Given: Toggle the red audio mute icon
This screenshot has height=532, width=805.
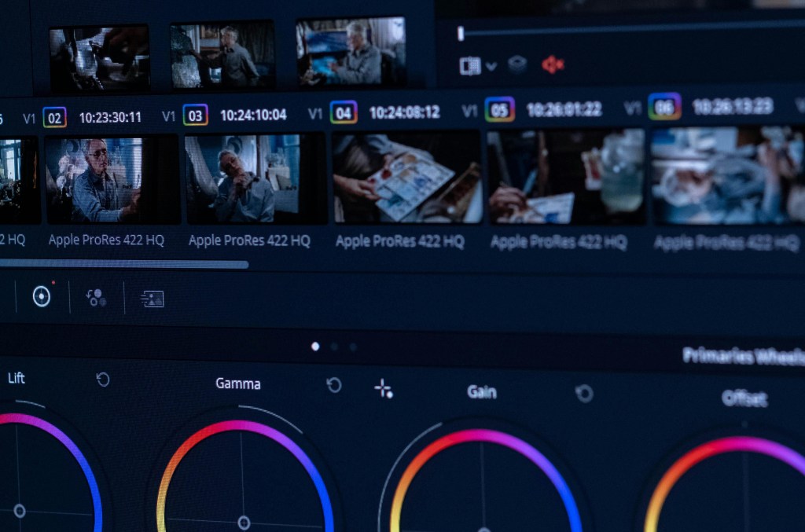Looking at the screenshot, I should (x=553, y=65).
